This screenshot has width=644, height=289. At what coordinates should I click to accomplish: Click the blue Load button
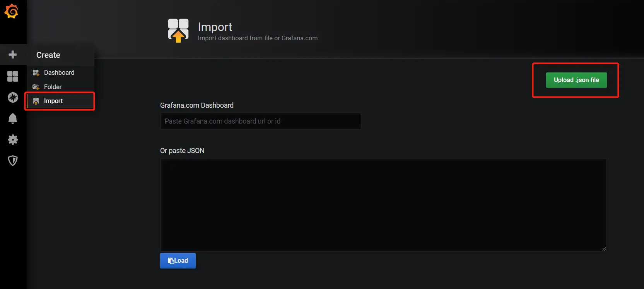tap(178, 261)
